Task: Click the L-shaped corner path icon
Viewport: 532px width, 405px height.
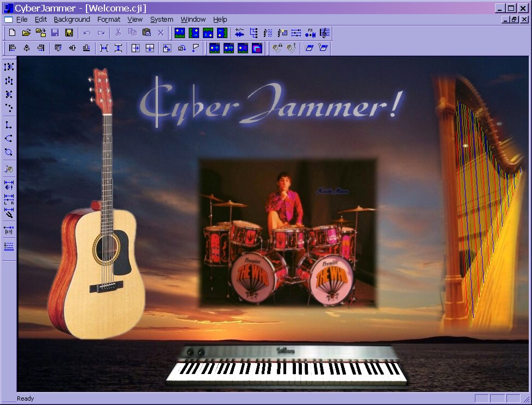Action: tap(9, 125)
